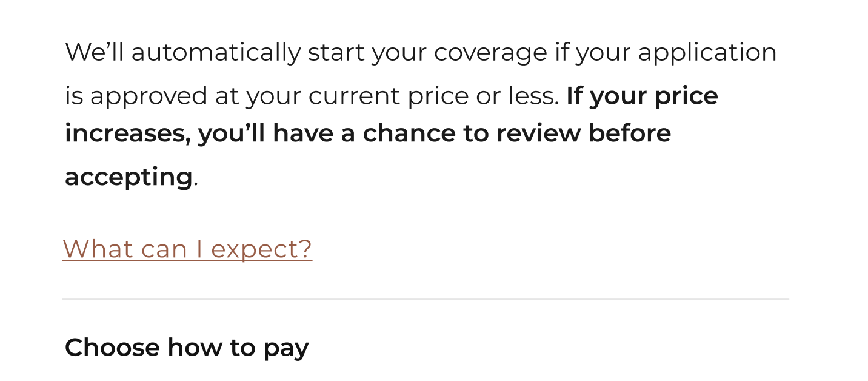Select the bold word "accepting"
This screenshot has width=868, height=381.
tap(129, 178)
